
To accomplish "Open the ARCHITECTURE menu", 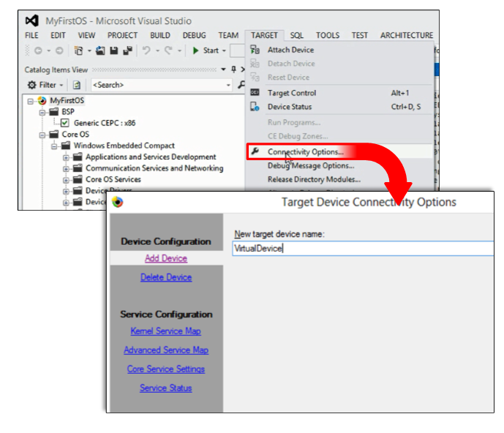I will coord(407,35).
